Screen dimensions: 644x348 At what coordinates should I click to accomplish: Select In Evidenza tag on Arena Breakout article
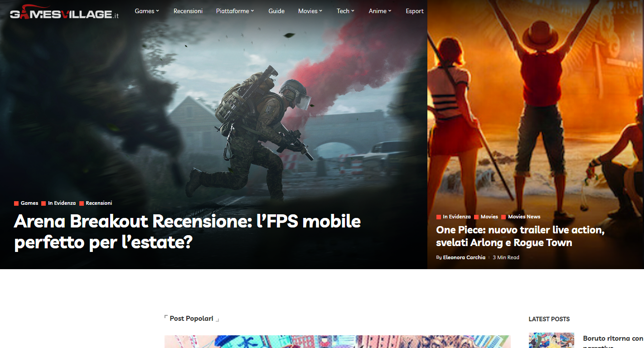[x=58, y=203]
